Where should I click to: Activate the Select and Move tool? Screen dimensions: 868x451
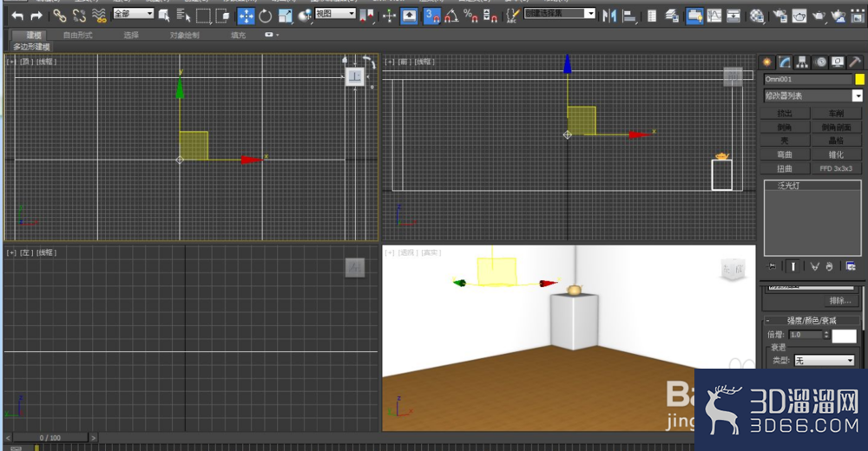click(x=246, y=16)
